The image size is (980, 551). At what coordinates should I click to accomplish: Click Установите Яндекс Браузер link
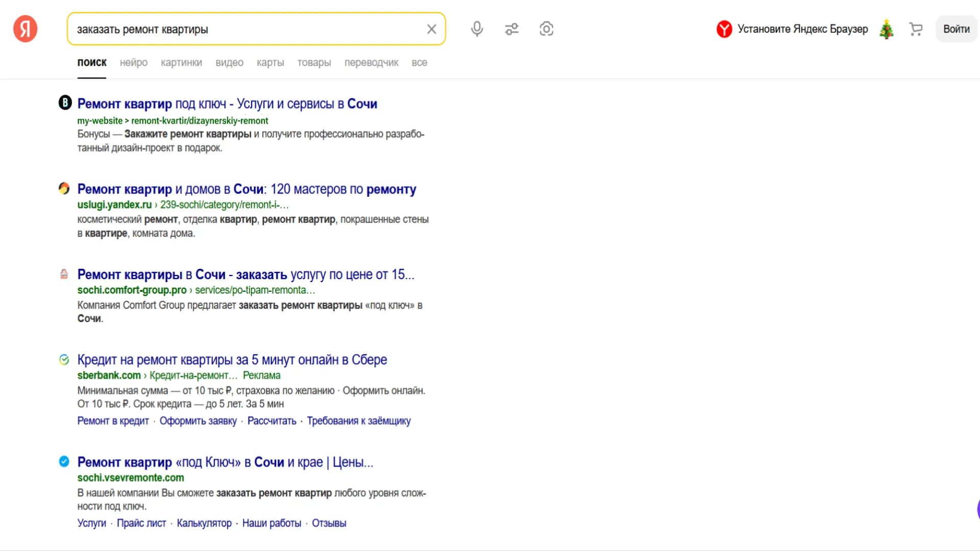802,29
